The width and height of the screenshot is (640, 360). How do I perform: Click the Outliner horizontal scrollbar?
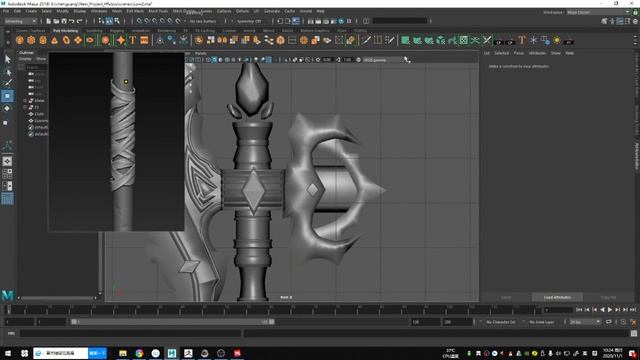click(x=57, y=298)
